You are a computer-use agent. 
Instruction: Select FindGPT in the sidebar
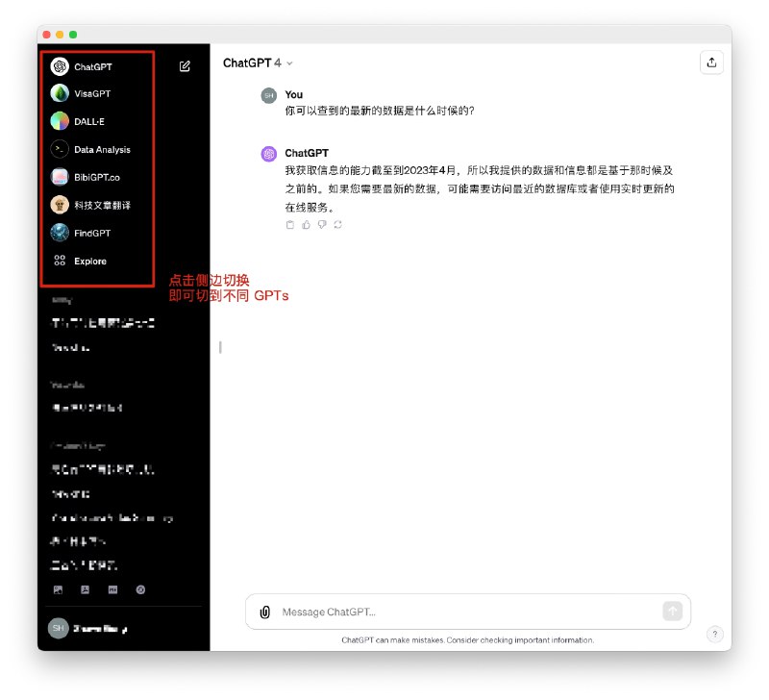coord(81,233)
